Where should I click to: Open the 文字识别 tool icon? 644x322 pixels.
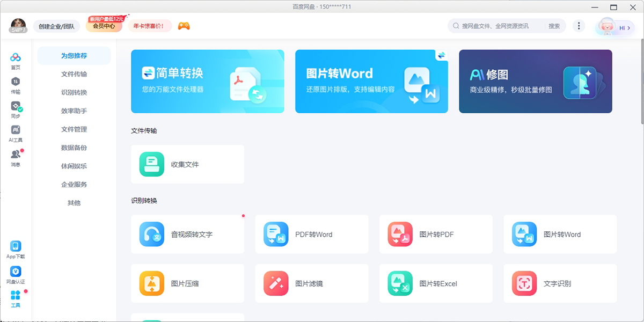(x=524, y=283)
